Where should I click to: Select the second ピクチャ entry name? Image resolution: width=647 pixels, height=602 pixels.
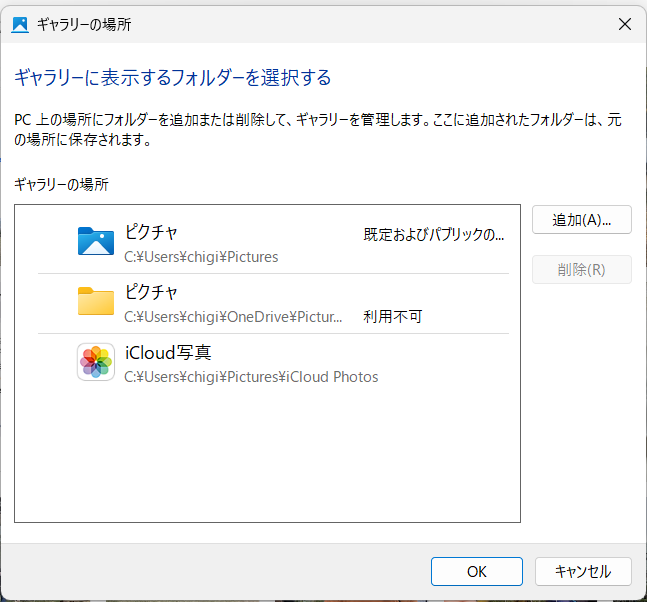tap(151, 292)
